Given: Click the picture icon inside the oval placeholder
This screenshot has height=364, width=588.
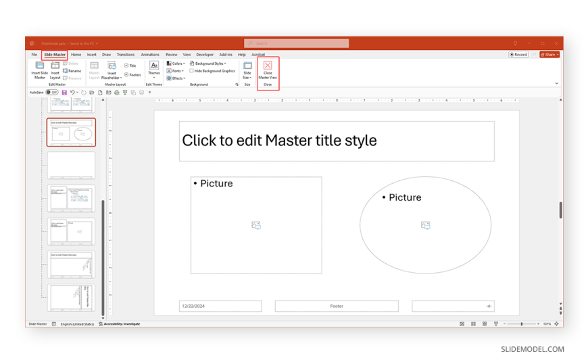Looking at the screenshot, I should 426,226.
